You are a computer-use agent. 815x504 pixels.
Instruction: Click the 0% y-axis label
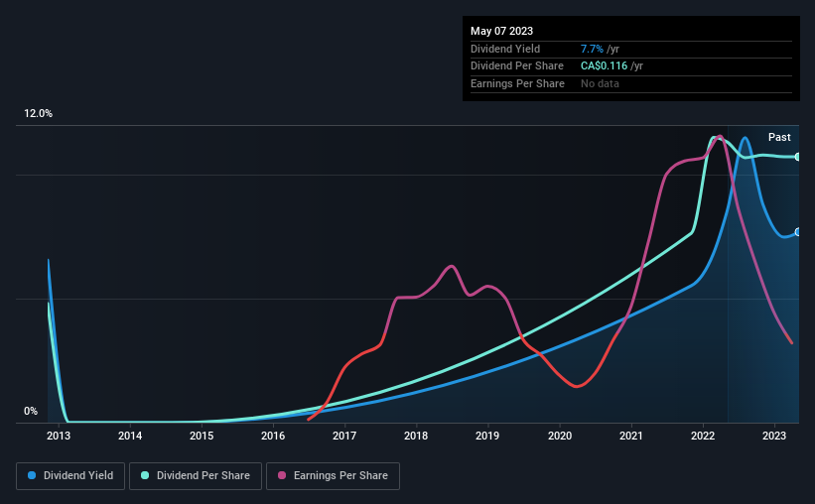(x=31, y=411)
